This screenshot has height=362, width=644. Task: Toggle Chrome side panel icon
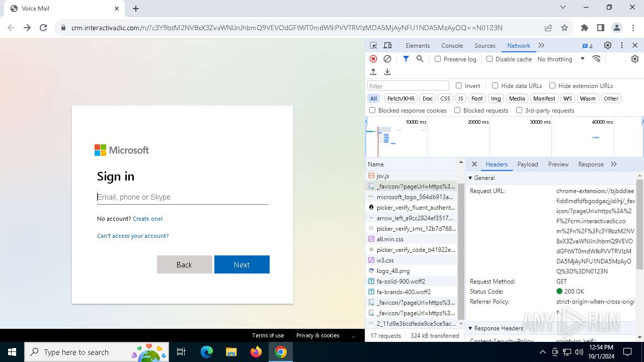(x=601, y=28)
